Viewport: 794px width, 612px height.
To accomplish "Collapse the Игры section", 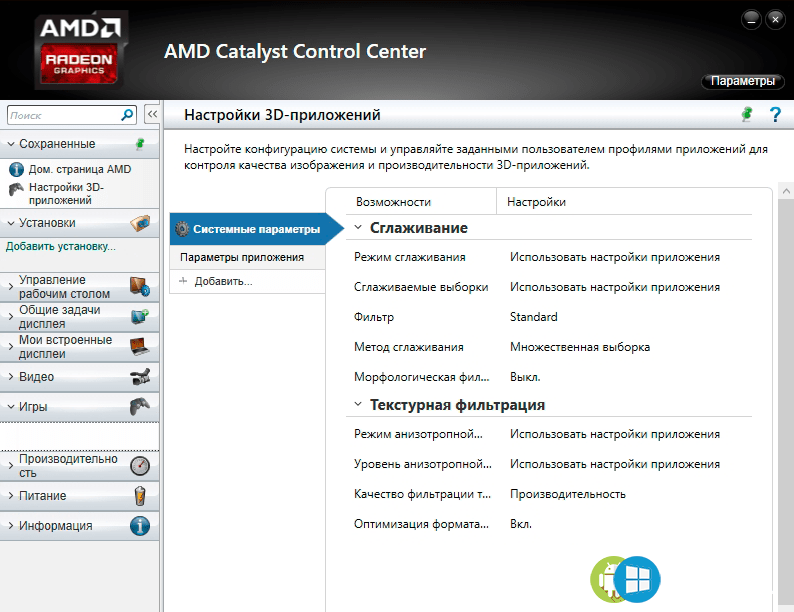I will point(11,406).
